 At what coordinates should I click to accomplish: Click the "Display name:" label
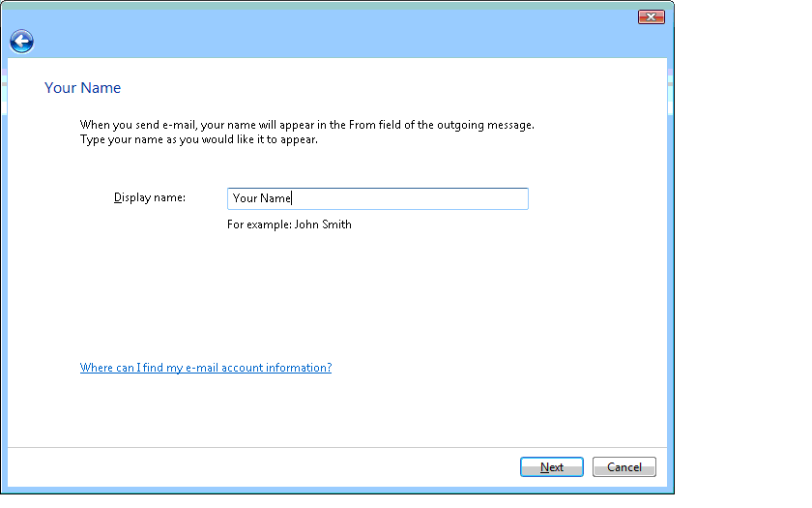149,197
